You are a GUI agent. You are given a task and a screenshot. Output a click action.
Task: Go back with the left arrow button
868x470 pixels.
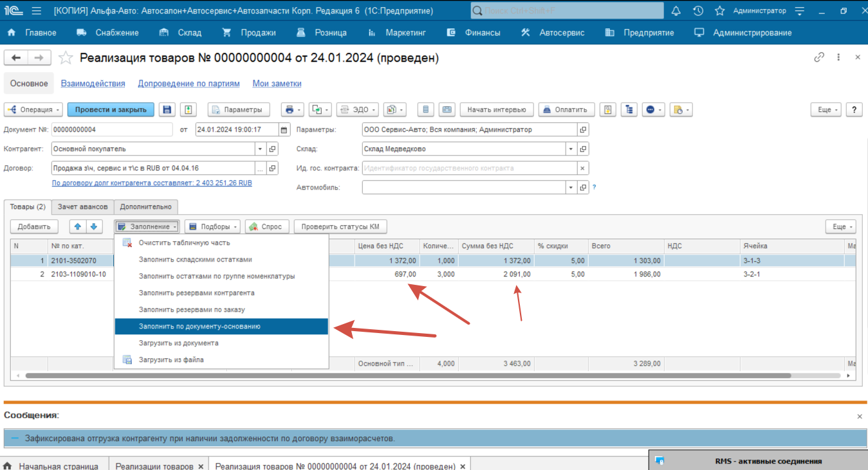(x=16, y=58)
